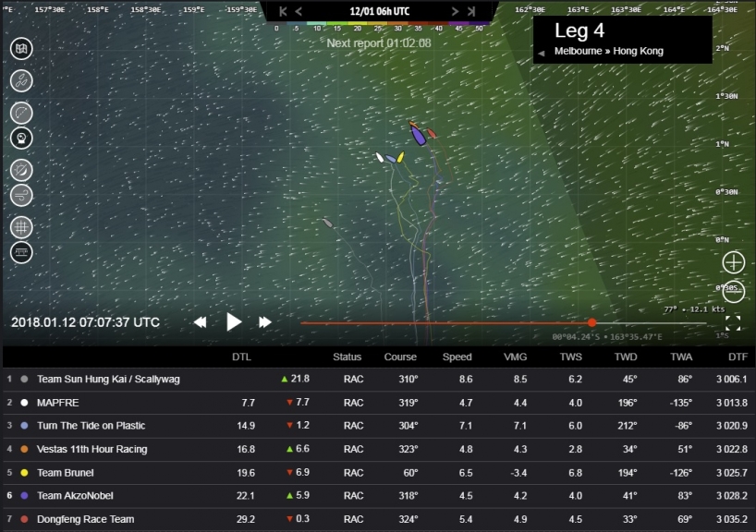
Task: Click the 12/01 06h UTC report label
Action: (380, 11)
